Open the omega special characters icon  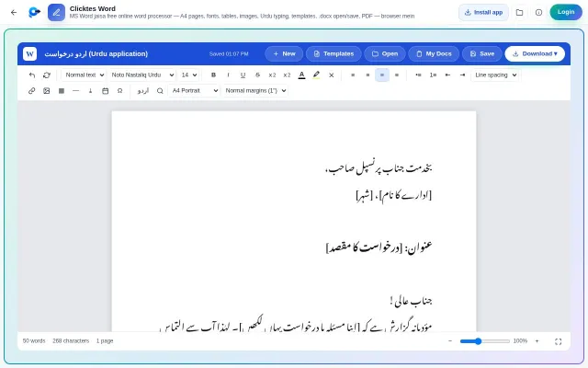click(x=120, y=91)
